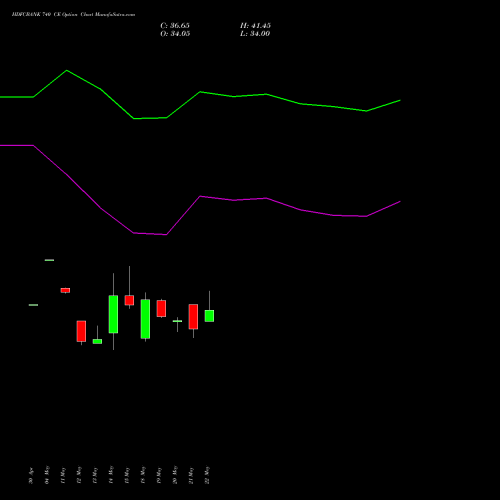Click the red 15 May candlestick body
Image resolution: width=500 pixels, height=500 pixels.
point(129,300)
